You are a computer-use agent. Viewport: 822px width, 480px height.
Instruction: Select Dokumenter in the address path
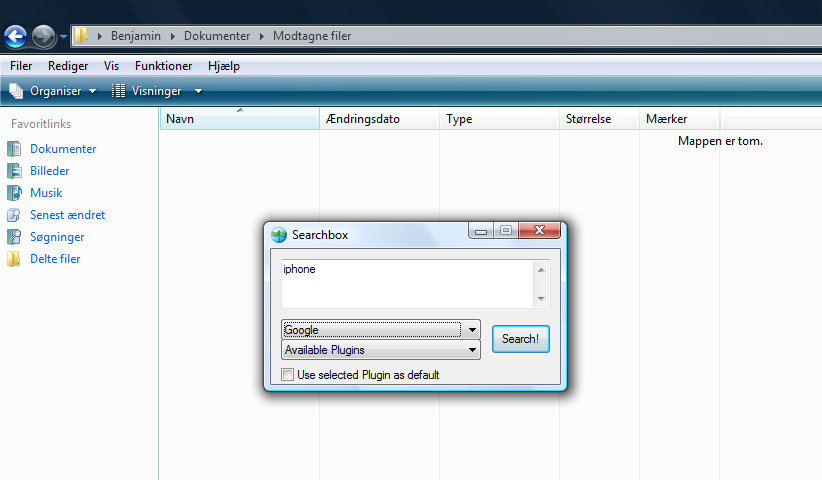217,36
